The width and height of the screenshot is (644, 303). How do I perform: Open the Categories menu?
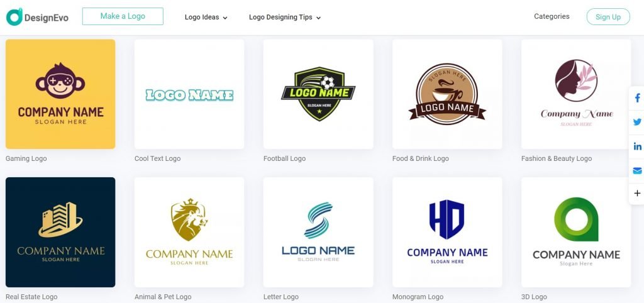(552, 16)
